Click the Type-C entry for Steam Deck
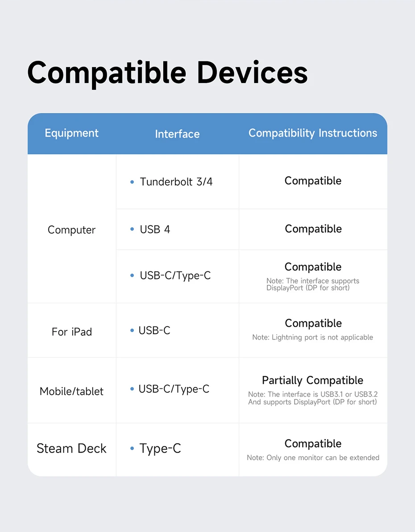The height and width of the screenshot is (532, 415). click(160, 449)
